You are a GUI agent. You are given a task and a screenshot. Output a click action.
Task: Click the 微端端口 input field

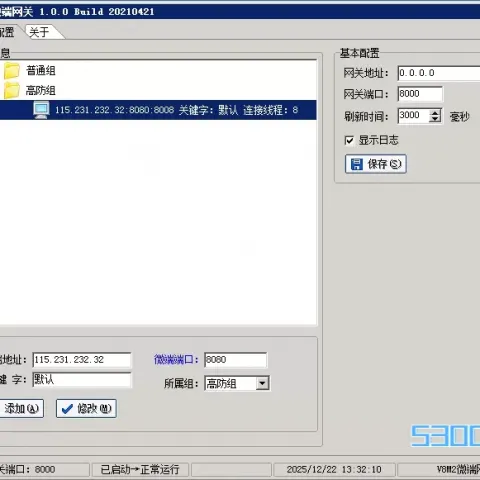pos(235,360)
